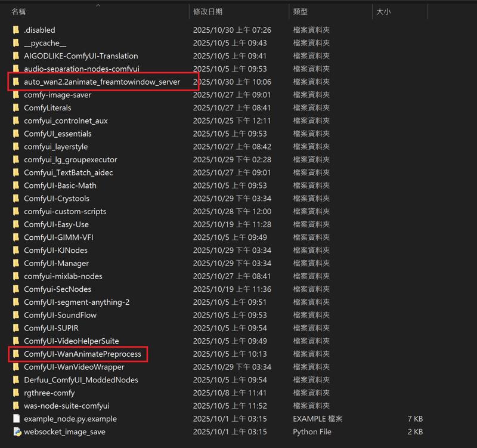Click the AIGODLIKE-ComfyUI-Translation folder icon

coord(16,56)
